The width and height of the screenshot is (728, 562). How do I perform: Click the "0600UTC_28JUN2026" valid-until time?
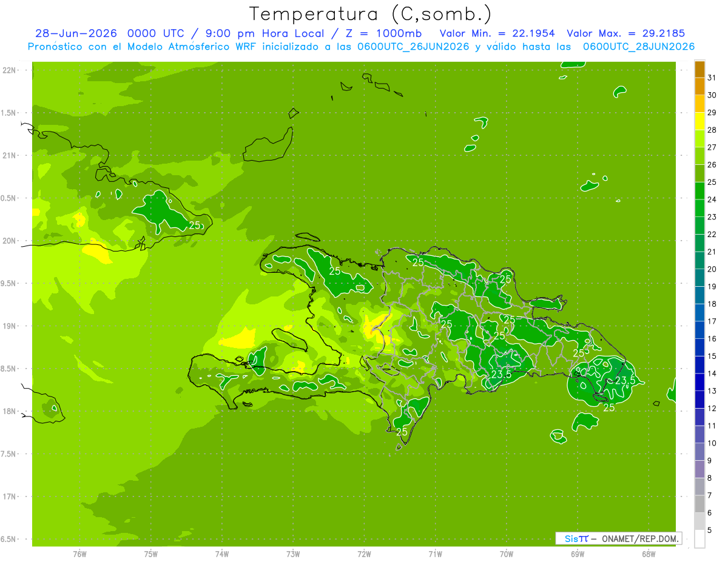pyautogui.click(x=639, y=47)
